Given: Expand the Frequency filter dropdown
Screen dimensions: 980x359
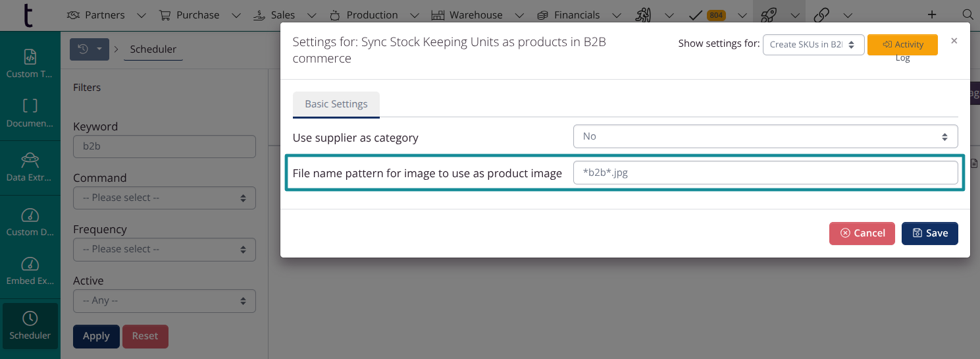Looking at the screenshot, I should (x=164, y=249).
